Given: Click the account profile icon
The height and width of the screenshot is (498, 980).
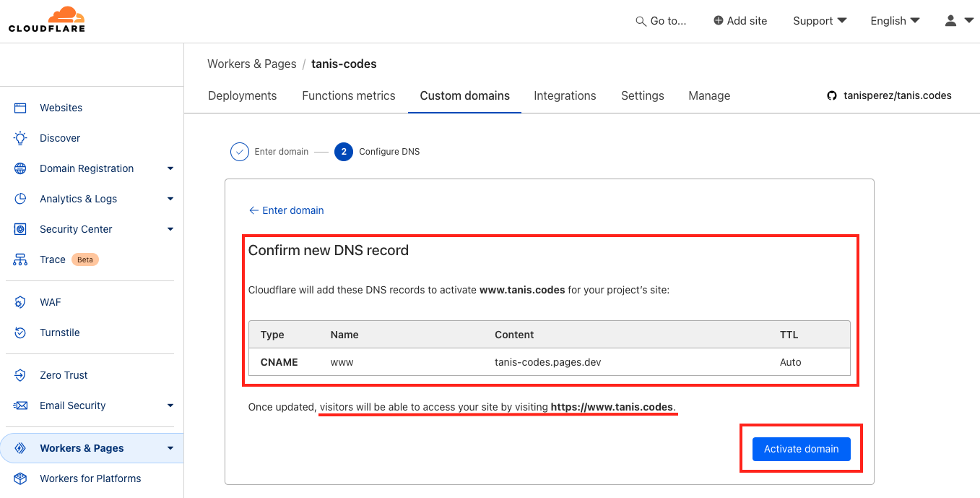Looking at the screenshot, I should [x=950, y=21].
